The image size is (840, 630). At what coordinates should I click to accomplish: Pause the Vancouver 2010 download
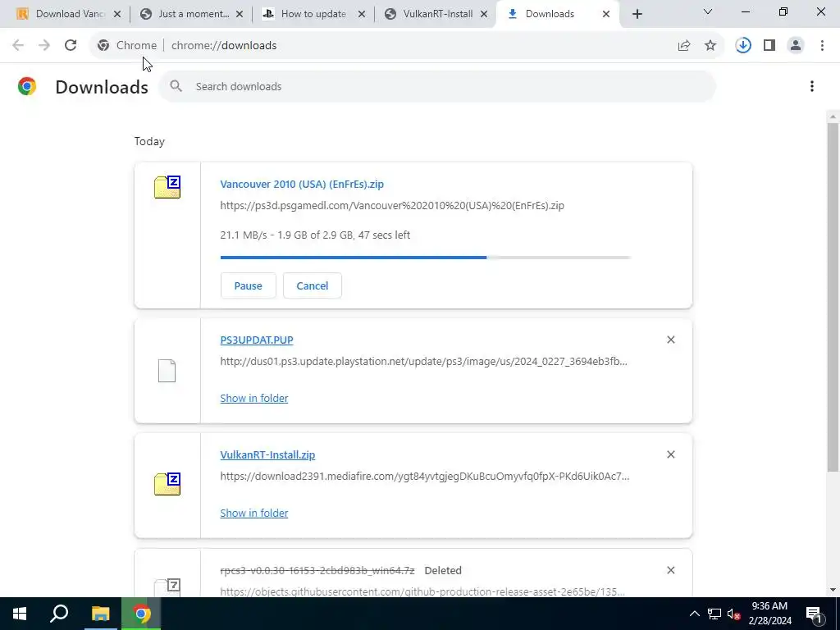pyautogui.click(x=248, y=285)
